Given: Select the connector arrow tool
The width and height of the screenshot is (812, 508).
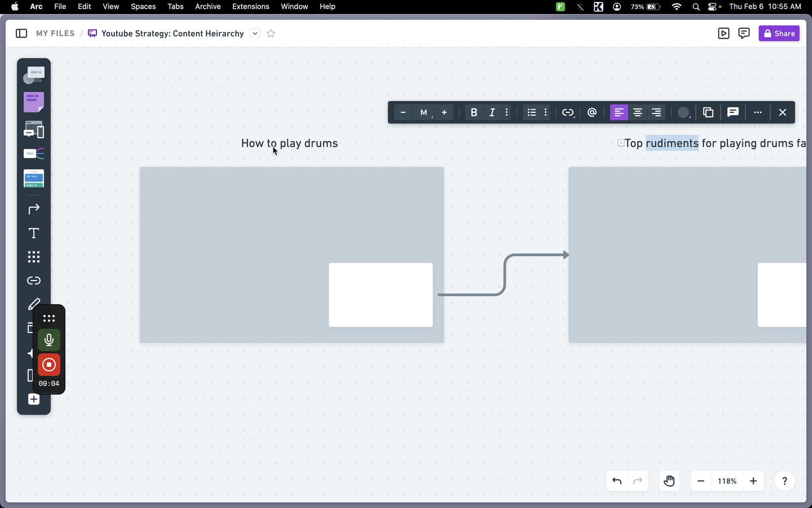Looking at the screenshot, I should click(x=34, y=209).
